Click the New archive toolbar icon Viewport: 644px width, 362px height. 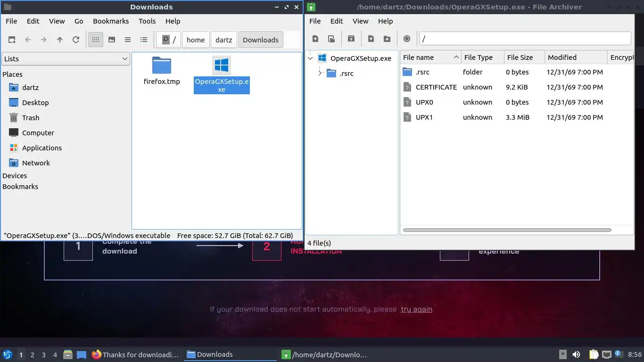[x=315, y=39]
